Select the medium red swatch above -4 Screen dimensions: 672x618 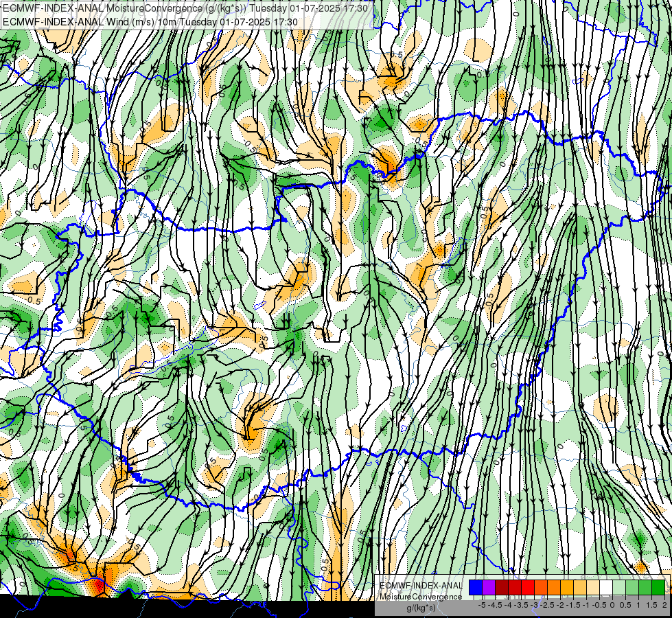coord(515,588)
